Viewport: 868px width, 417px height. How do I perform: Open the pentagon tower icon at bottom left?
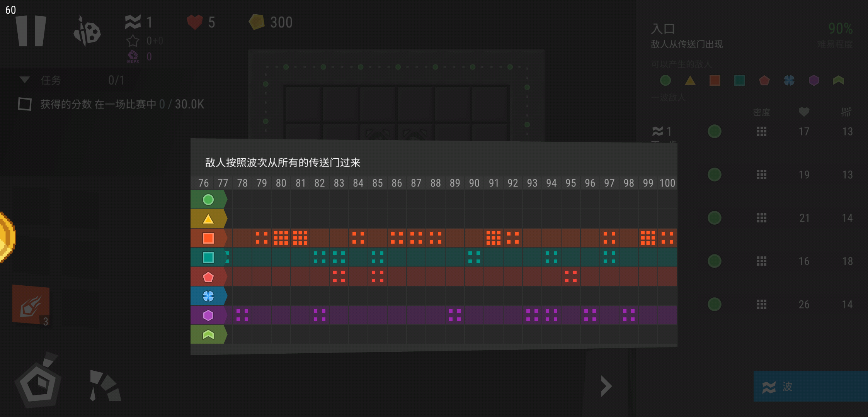click(38, 380)
